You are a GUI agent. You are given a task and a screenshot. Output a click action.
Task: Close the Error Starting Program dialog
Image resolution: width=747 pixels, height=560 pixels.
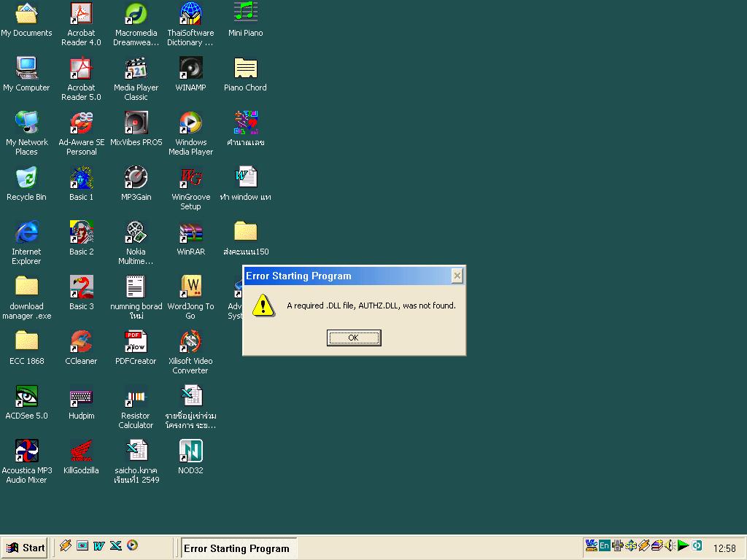pos(457,276)
